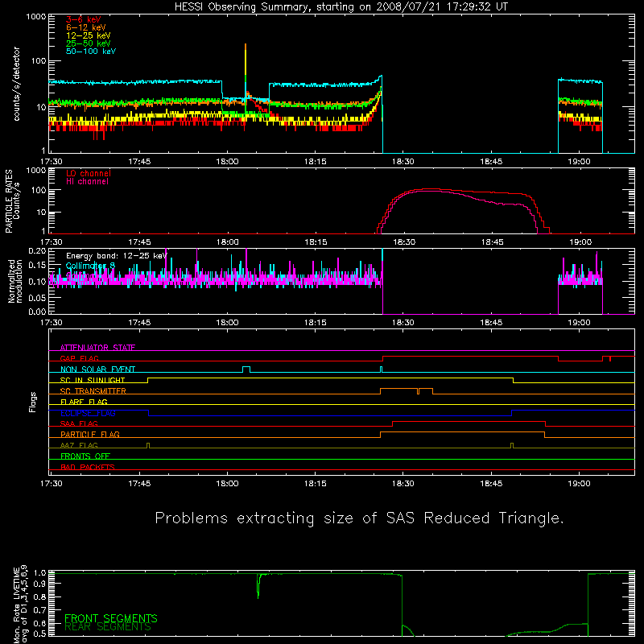Screen dimensions: 644x644
Task: Click the first NON SOLAR EVENT pulse after 18:00
Action: [246, 369]
